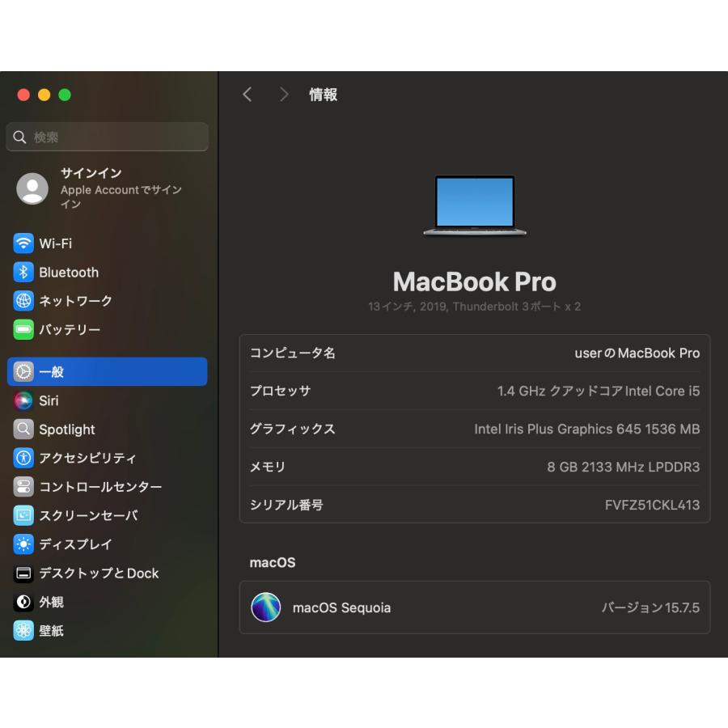
Task: Select サインイン Apple Account entry
Action: point(108,188)
